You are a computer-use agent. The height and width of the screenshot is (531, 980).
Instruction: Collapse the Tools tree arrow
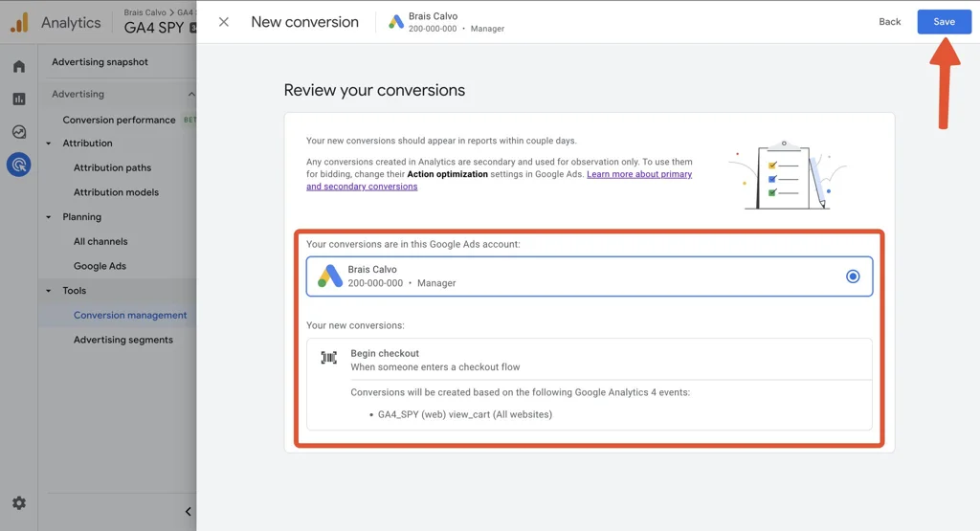[x=49, y=291]
